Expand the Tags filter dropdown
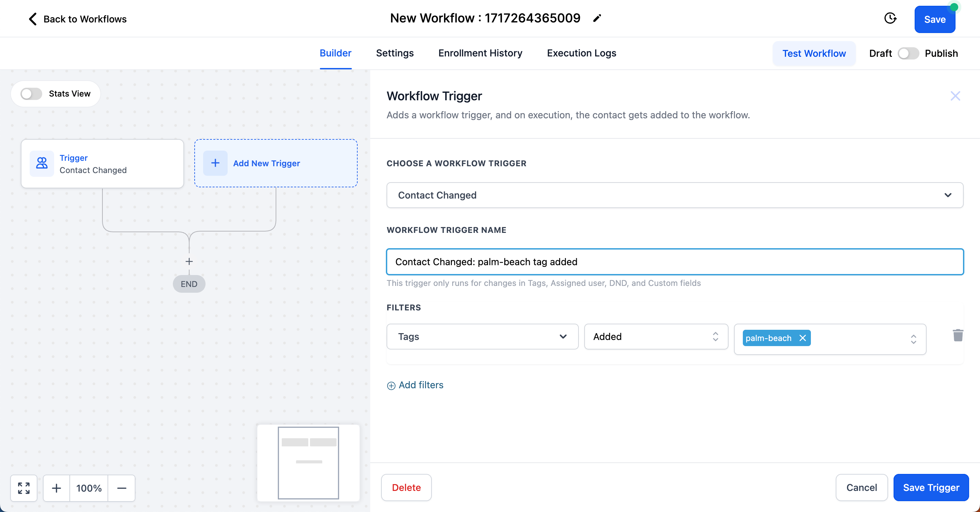 click(x=482, y=336)
